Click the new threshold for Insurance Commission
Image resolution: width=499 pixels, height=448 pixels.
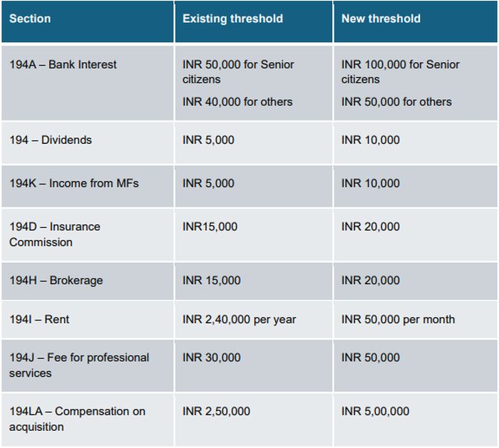point(371,227)
